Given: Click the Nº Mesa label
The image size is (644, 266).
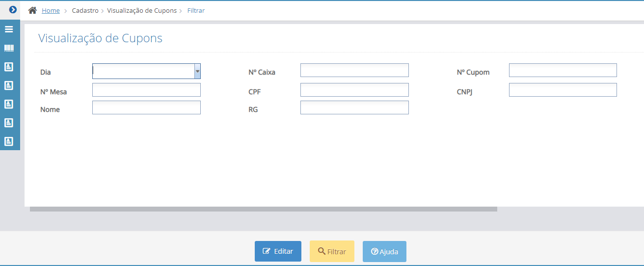Looking at the screenshot, I should point(54,92).
